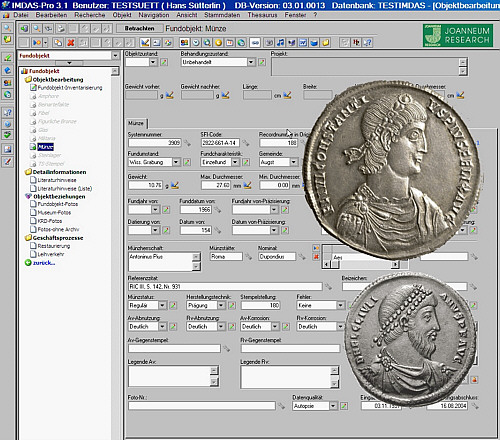
Task: Select Literaturhinweise (Liste) in the tree
Action: (65, 189)
